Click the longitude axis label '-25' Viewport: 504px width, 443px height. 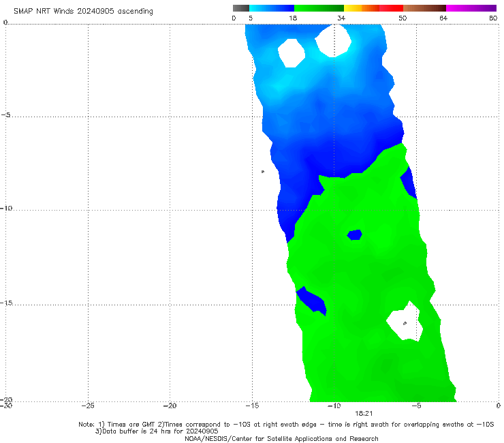(88, 406)
